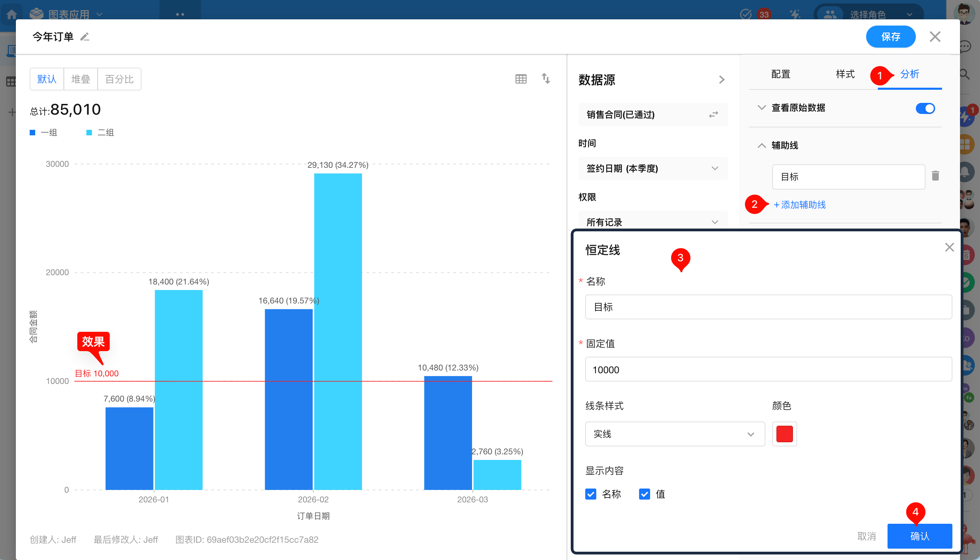Uncheck the 值 display checkbox
Viewport: 980px width, 560px height.
pyautogui.click(x=645, y=494)
